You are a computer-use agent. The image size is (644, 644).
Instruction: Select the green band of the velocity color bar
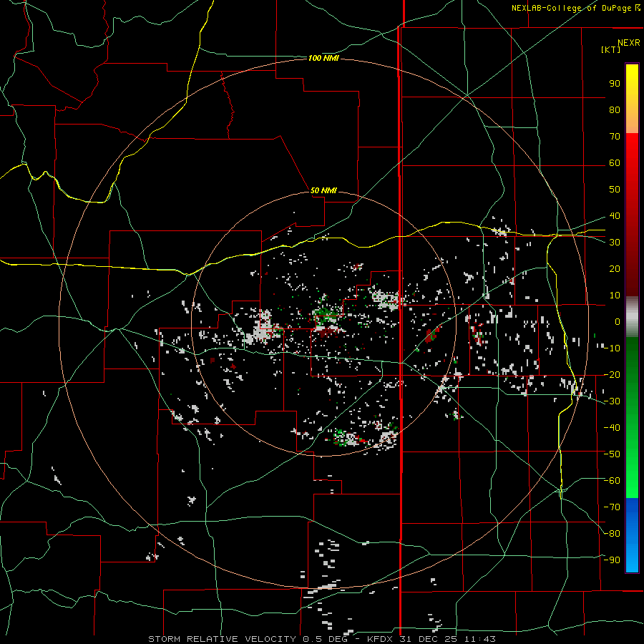[632, 417]
